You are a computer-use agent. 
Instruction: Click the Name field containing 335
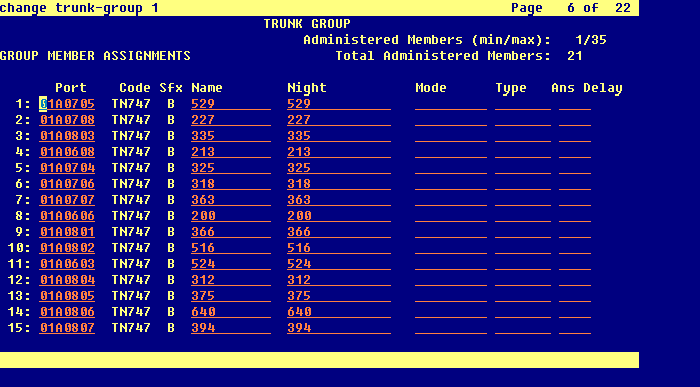[x=231, y=136]
